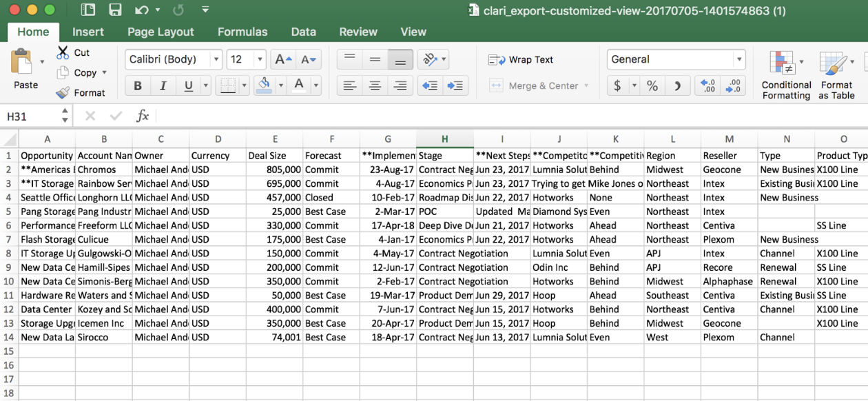Apply currency dollar format

pyautogui.click(x=617, y=86)
